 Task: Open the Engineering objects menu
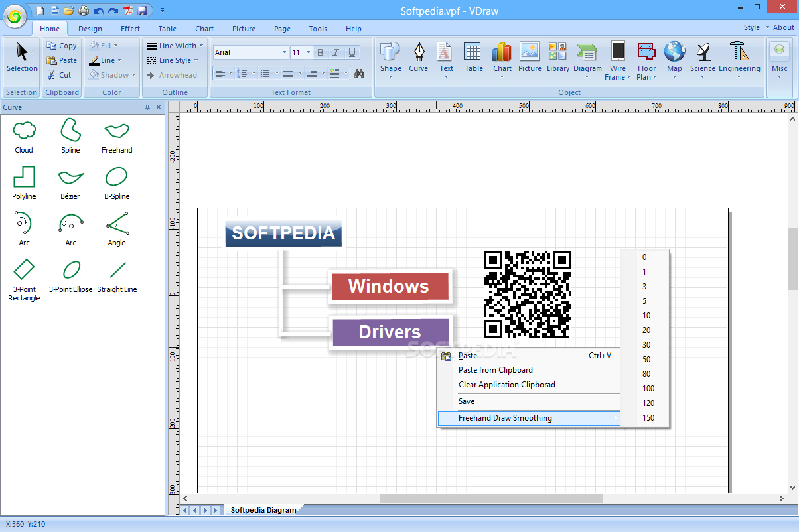tap(739, 60)
